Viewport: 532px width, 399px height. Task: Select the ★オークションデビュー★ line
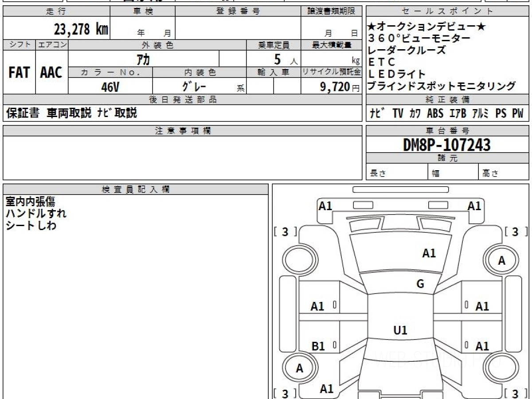pyautogui.click(x=426, y=27)
